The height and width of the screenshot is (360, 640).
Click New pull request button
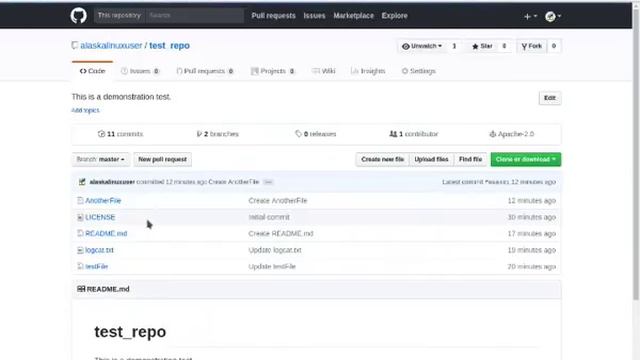tap(162, 159)
